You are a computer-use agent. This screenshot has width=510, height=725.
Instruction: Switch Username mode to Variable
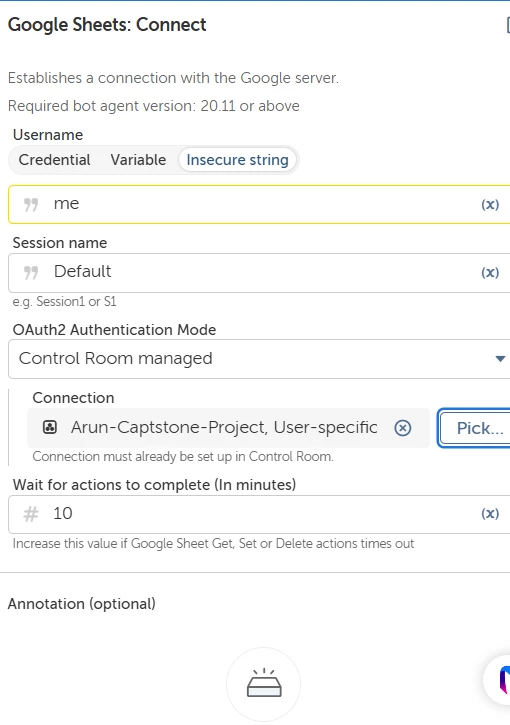click(x=138, y=160)
